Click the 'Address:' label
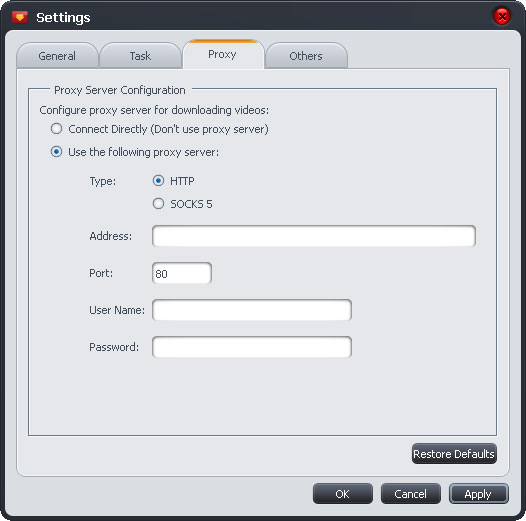Screen dimensions: 526x521 111,236
